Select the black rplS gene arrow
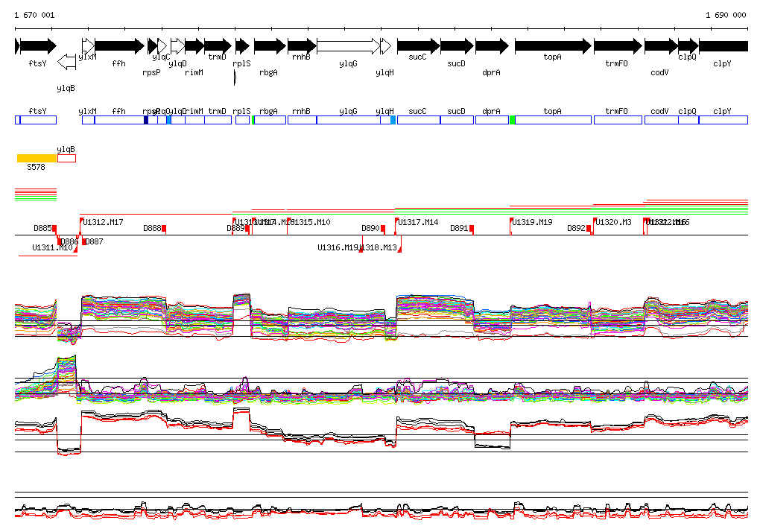The width and height of the screenshot is (763, 532). tap(242, 46)
